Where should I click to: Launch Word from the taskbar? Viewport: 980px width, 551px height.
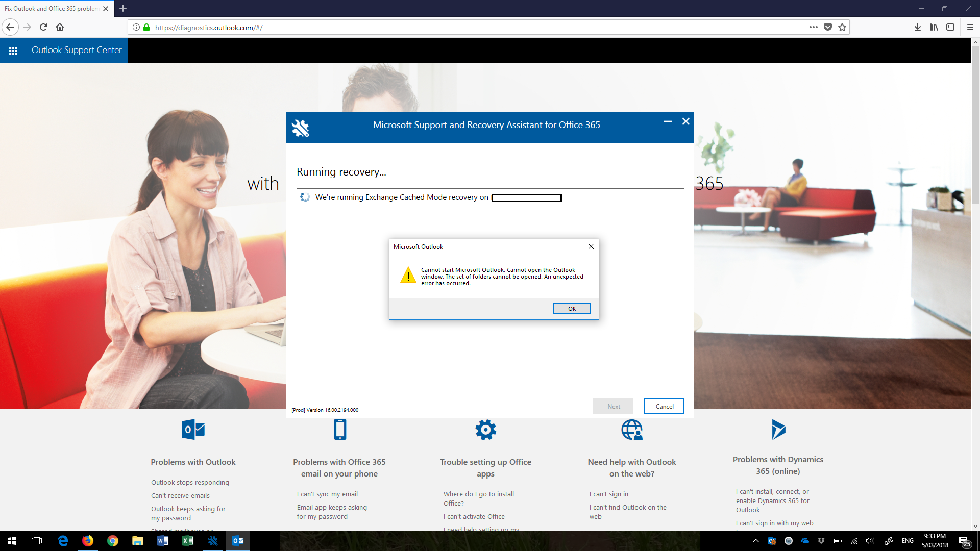click(x=163, y=541)
